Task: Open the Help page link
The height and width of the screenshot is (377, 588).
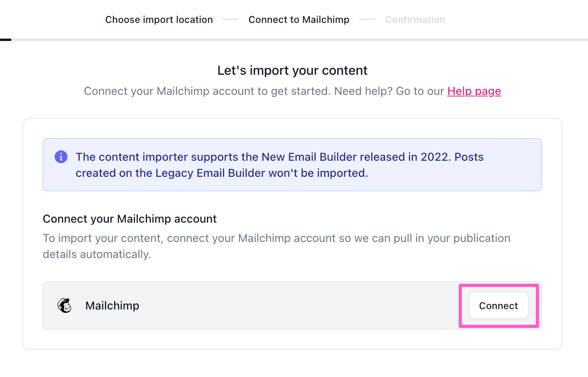Action: (x=474, y=91)
